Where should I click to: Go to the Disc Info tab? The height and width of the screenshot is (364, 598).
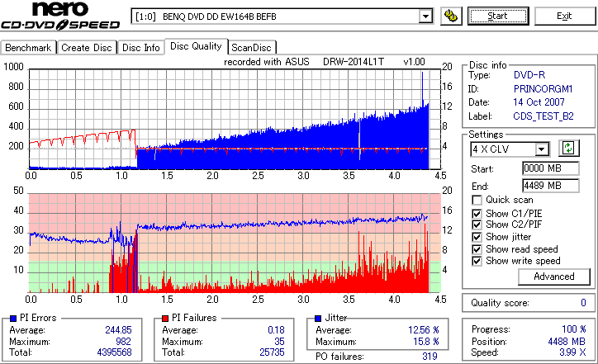click(x=140, y=48)
